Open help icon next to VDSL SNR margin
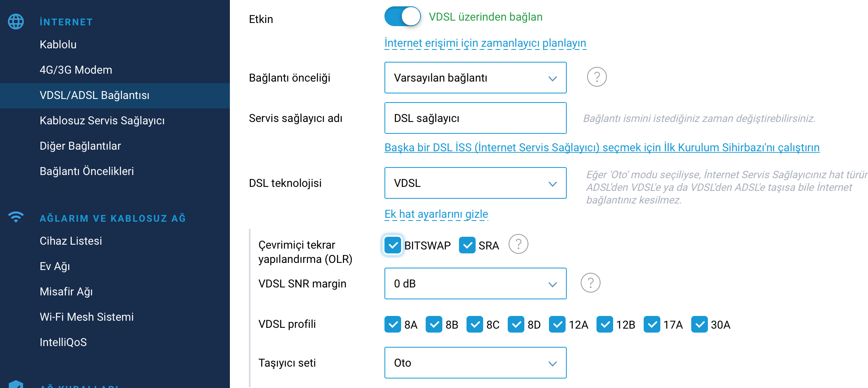The height and width of the screenshot is (388, 868). (x=591, y=283)
